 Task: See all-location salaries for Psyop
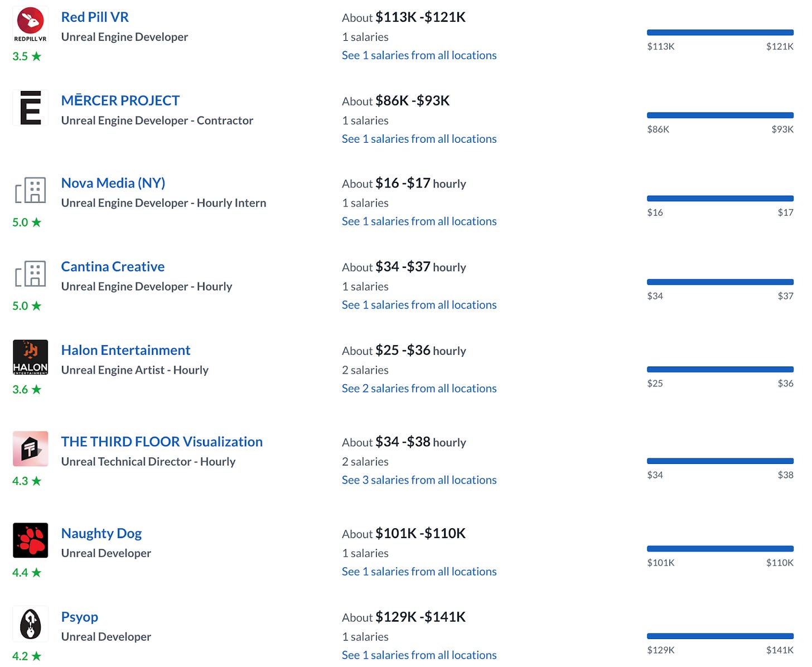(419, 655)
